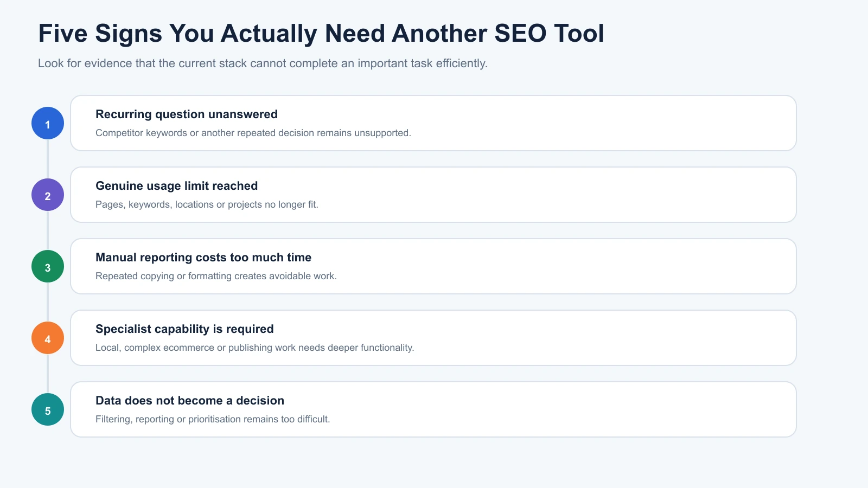Select 'Data does not become a decision' heading
Image resolution: width=868 pixels, height=488 pixels.
pos(190,401)
